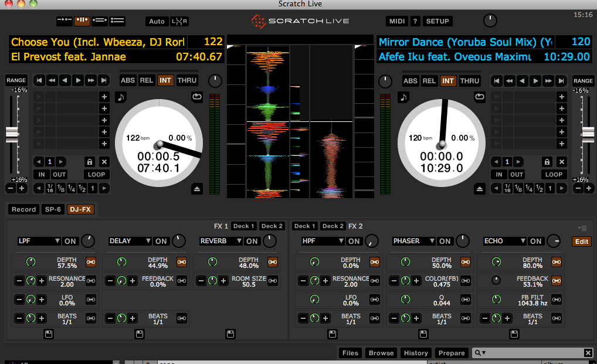
Task: Select the second stacked display mode icon
Action: coord(82,21)
